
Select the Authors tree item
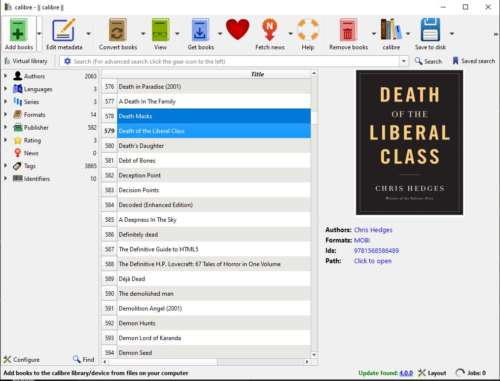34,76
